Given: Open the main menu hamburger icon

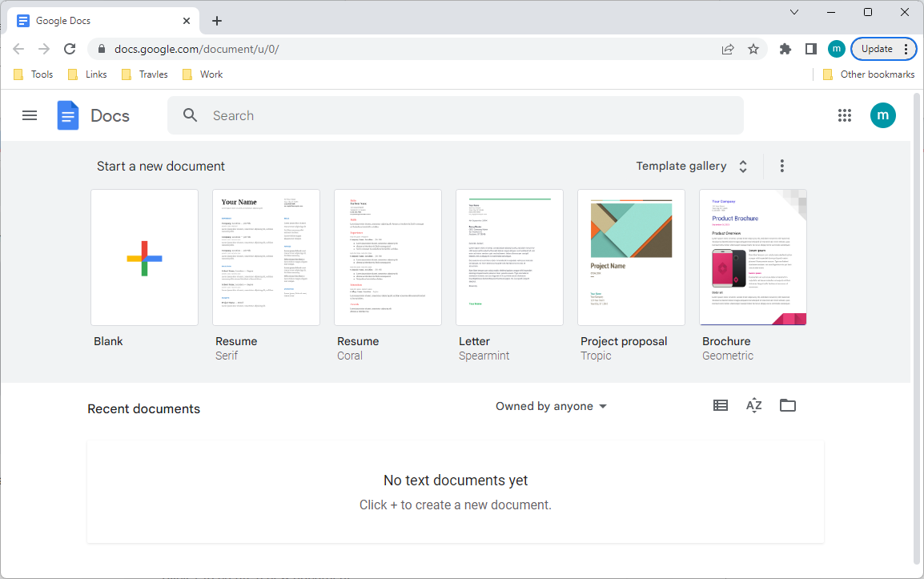Looking at the screenshot, I should pyautogui.click(x=30, y=115).
